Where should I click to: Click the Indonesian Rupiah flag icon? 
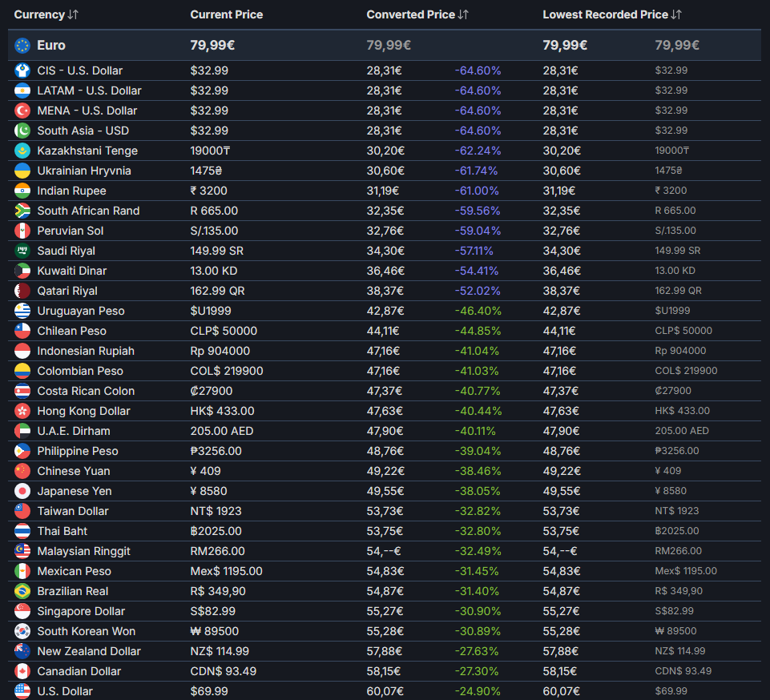(22, 351)
